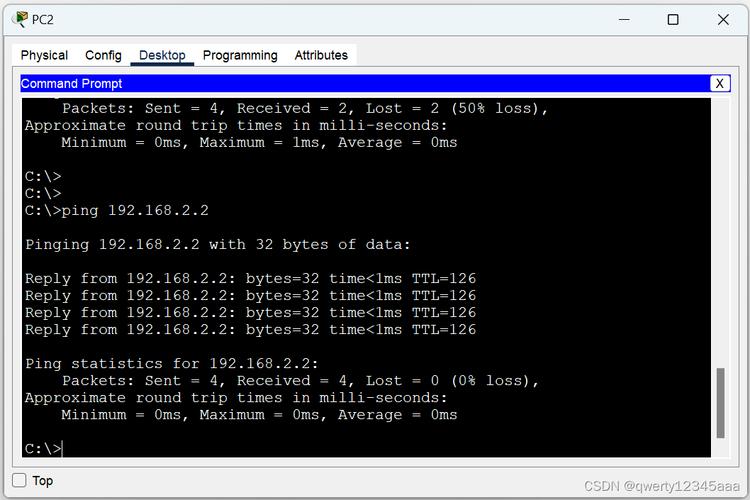Click the PC2 window title text

(x=43, y=19)
